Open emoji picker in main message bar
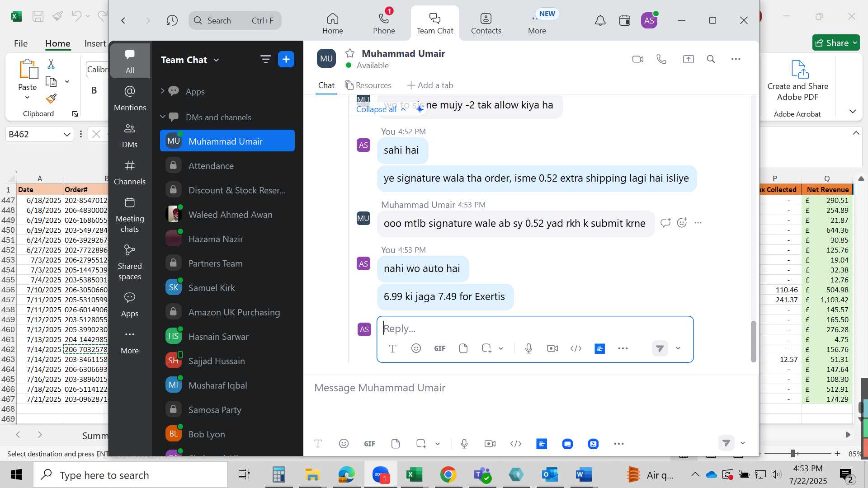This screenshot has width=868, height=488. [344, 444]
